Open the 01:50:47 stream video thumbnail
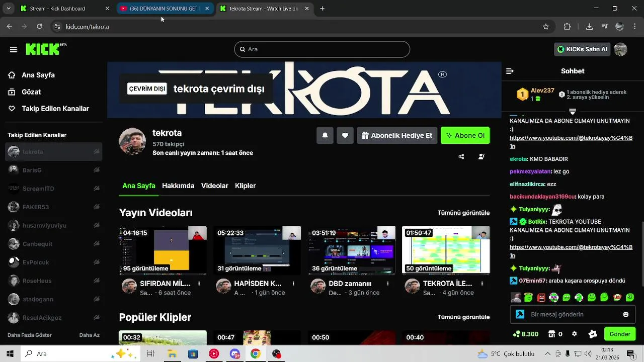The image size is (644, 362). [x=446, y=250]
